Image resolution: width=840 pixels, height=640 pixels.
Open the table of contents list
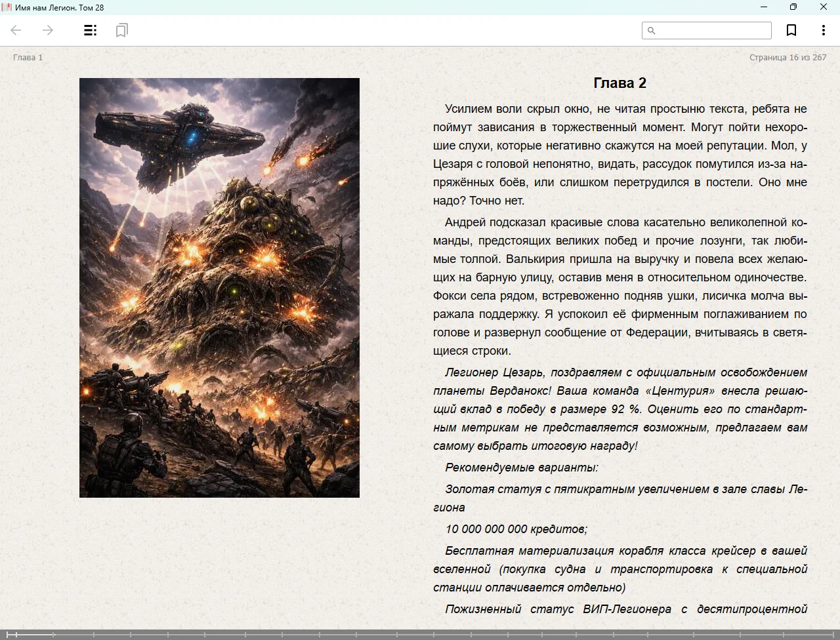pos(91,30)
